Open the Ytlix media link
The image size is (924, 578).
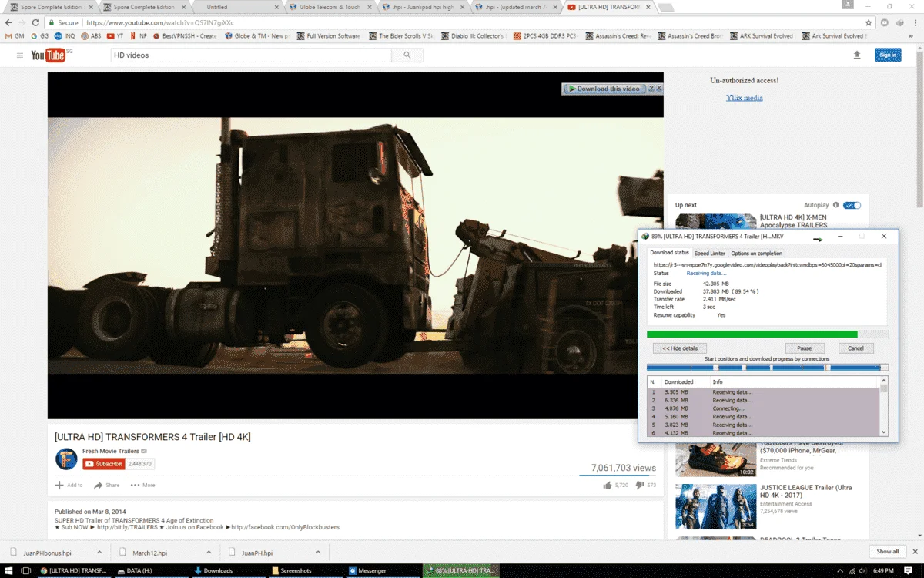pos(744,98)
